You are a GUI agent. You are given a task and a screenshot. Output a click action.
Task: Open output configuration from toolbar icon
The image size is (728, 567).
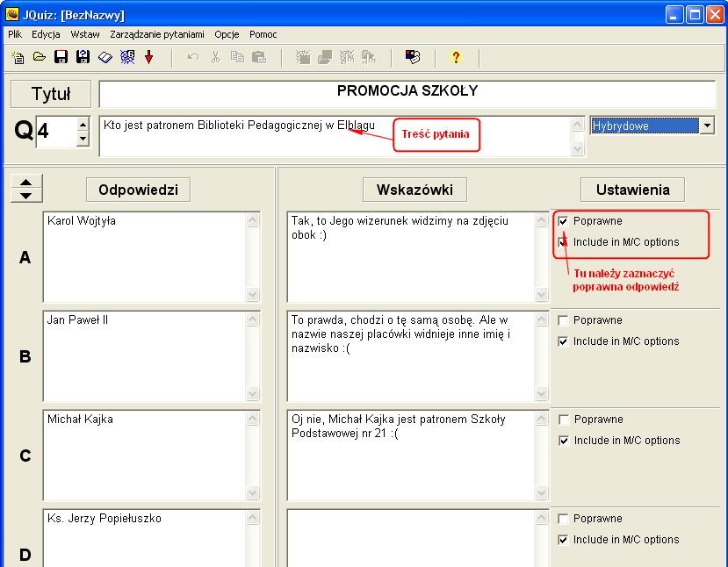click(x=412, y=57)
